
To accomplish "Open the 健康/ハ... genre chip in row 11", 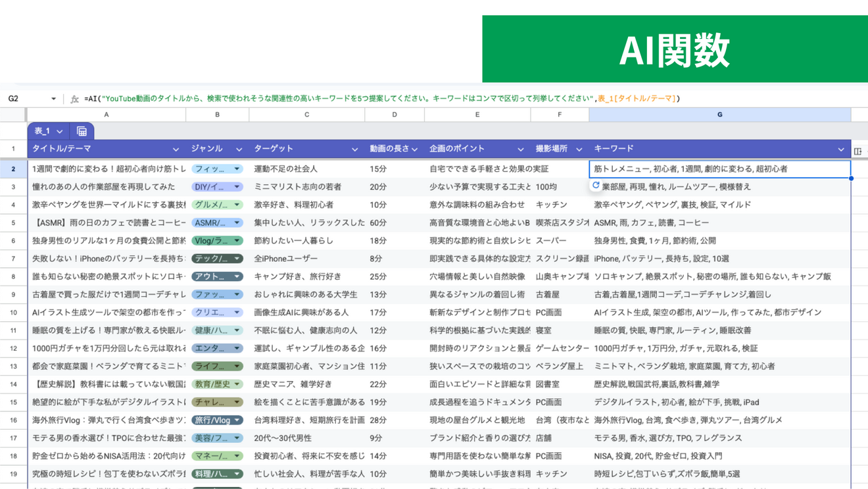I will [x=217, y=330].
